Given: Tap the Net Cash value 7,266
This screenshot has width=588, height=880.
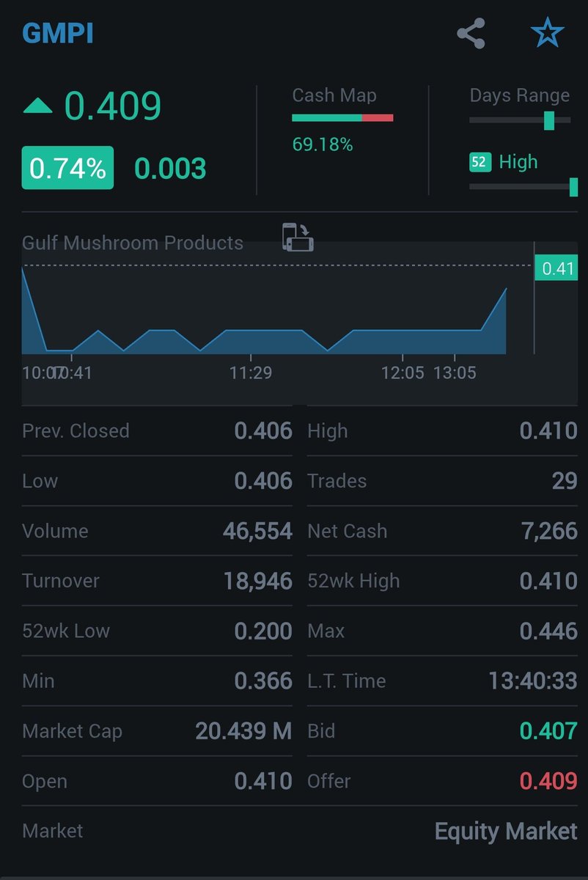Looking at the screenshot, I should (x=550, y=531).
